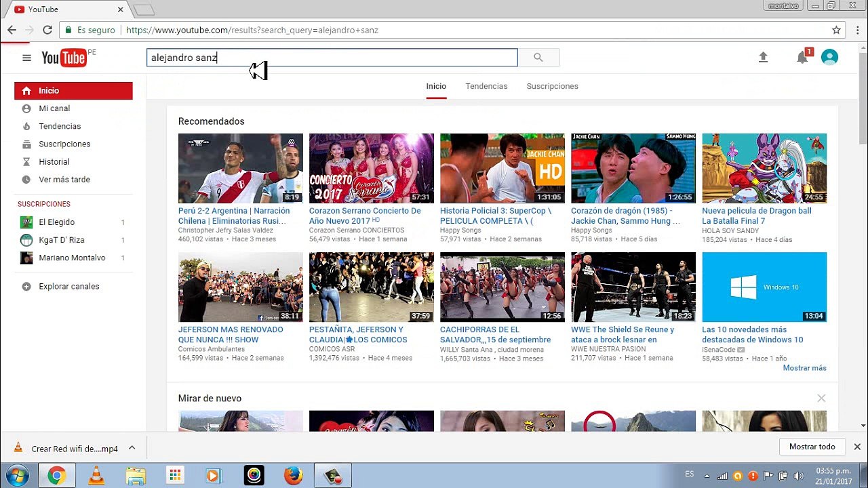
Task: Open a new browser tab
Action: 144,10
